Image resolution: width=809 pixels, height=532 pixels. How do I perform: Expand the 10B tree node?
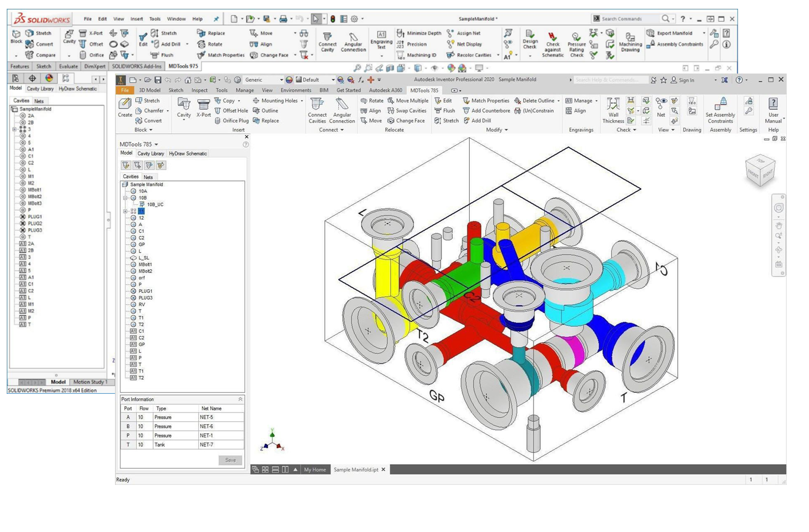[125, 198]
